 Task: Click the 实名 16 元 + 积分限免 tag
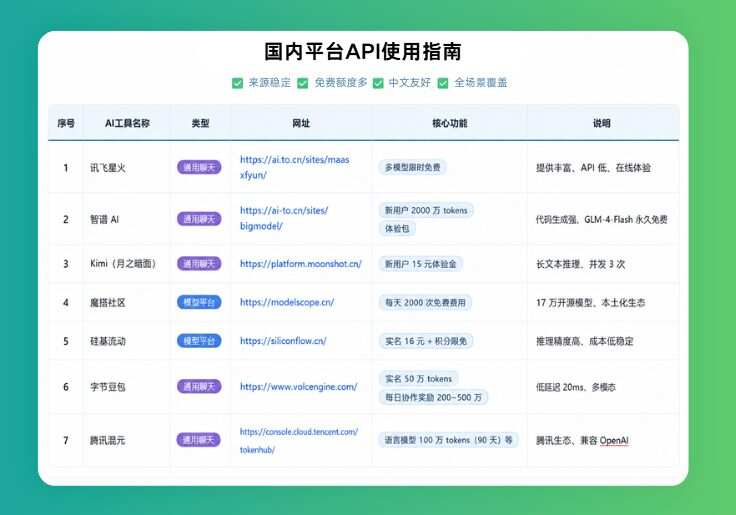click(426, 341)
